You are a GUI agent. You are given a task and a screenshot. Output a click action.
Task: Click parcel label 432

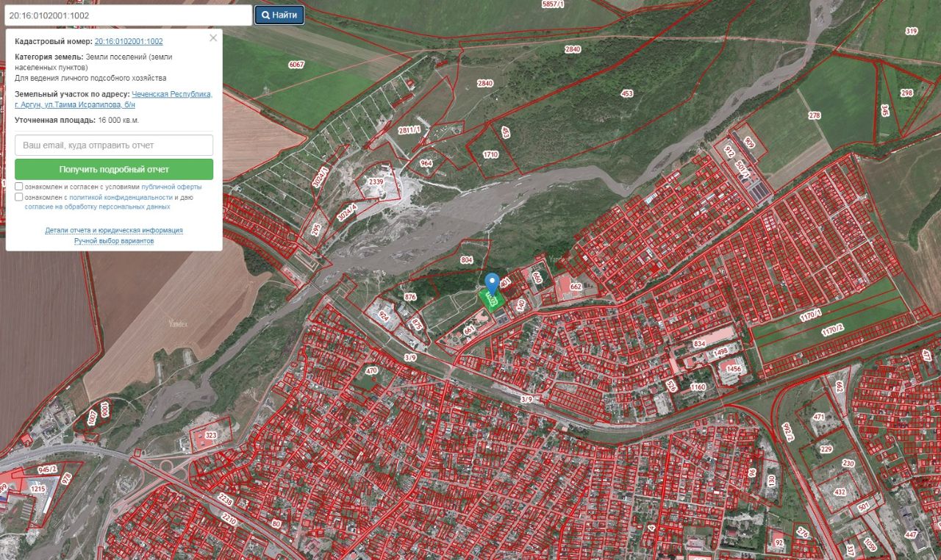tap(840, 492)
